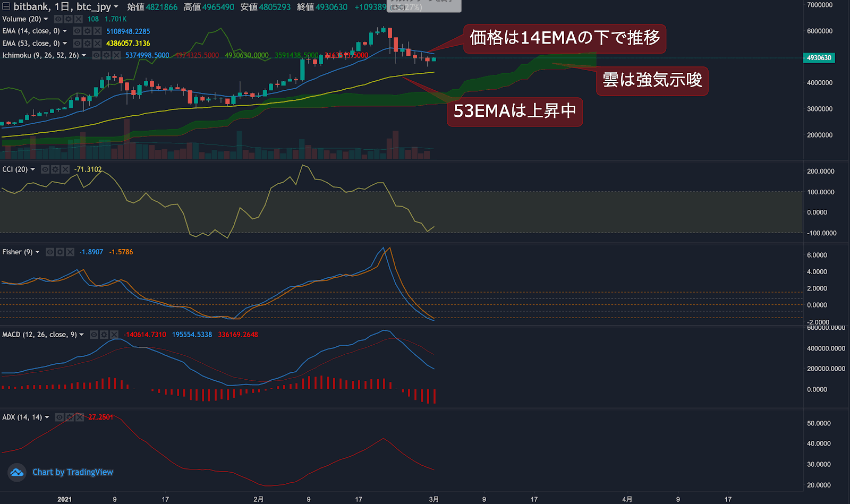
Task: Open settings gear for Volume indicator
Action: pyautogui.click(x=68, y=19)
